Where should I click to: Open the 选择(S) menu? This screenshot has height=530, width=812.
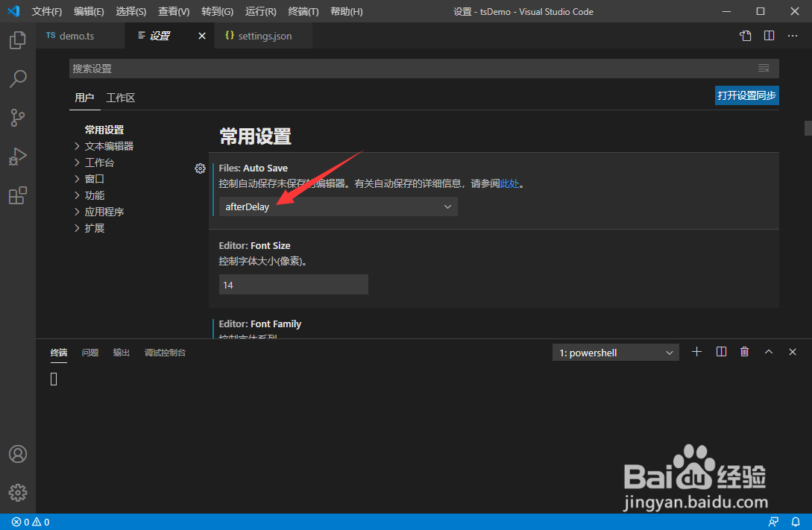pyautogui.click(x=131, y=11)
